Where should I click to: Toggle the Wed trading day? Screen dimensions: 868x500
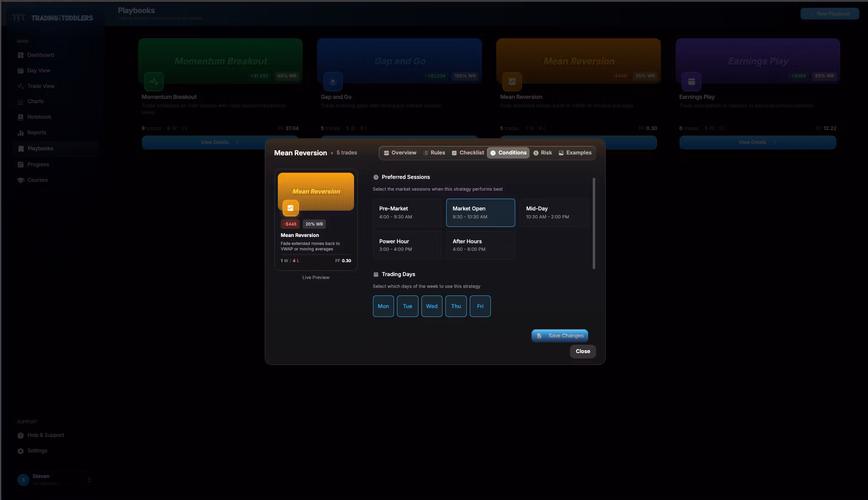[x=431, y=306]
